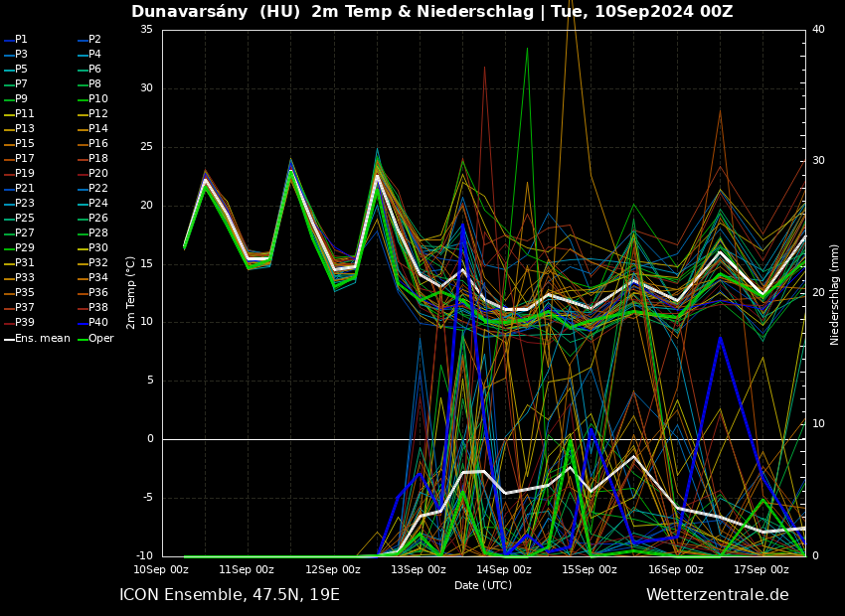Click the ICON Ensemble coordinates caption

230,595
